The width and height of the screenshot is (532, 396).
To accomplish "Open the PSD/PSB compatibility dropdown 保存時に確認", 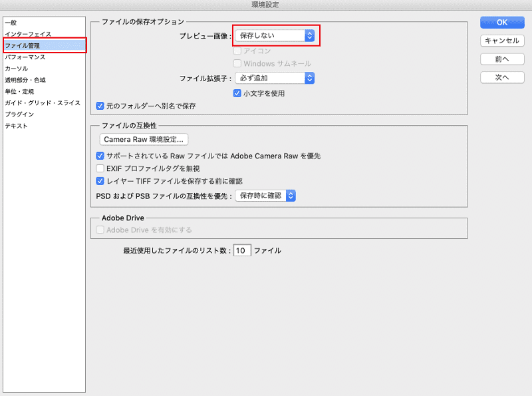I will coord(265,196).
